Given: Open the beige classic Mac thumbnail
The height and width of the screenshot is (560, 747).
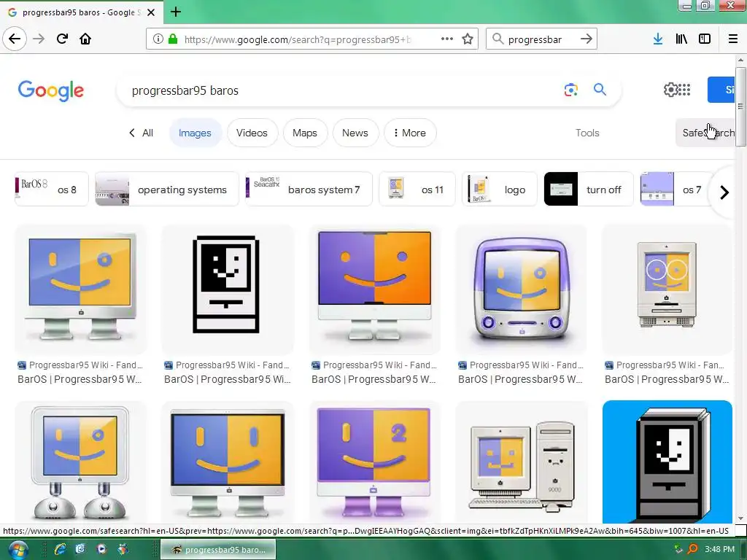Looking at the screenshot, I should [667, 289].
